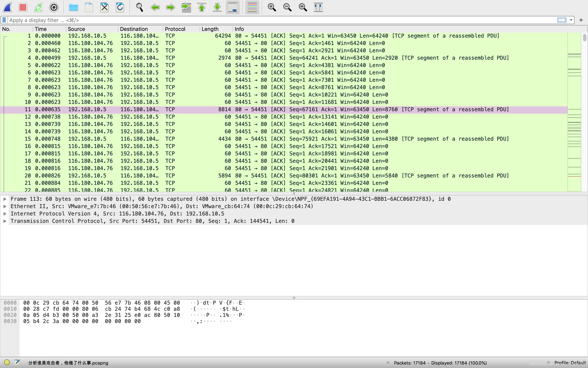
Task: Open capture options gear icon
Action: pos(54,7)
